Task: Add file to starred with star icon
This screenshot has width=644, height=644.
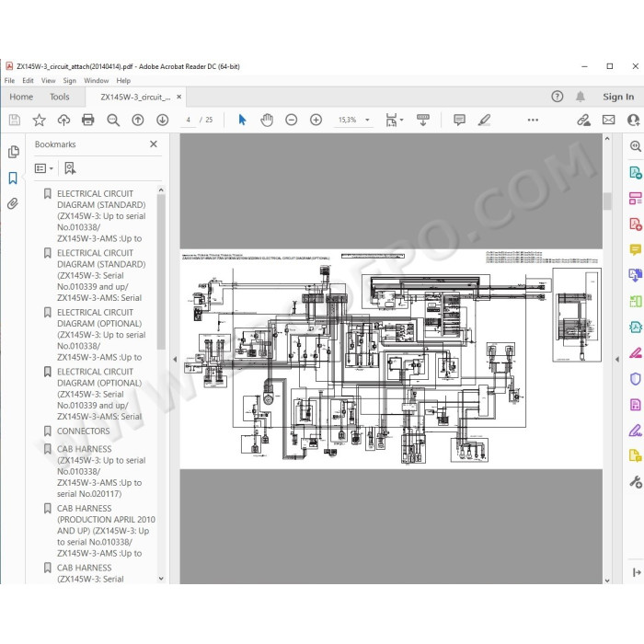Action: pyautogui.click(x=39, y=120)
